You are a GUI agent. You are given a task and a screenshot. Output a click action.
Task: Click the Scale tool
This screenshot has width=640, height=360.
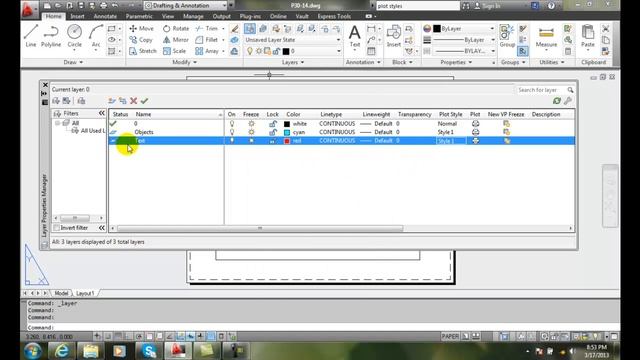[175, 51]
